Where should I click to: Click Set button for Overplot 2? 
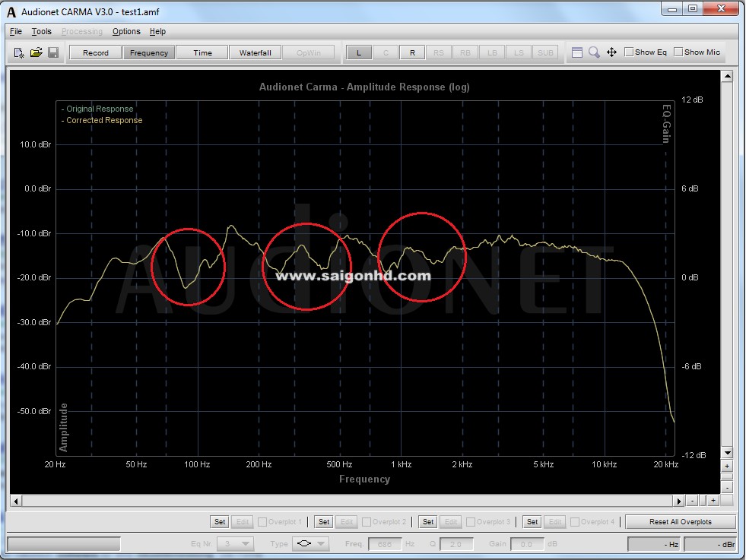point(324,522)
